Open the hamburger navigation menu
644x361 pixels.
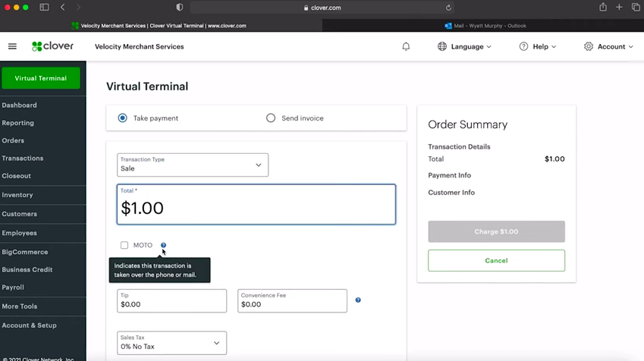(x=12, y=46)
